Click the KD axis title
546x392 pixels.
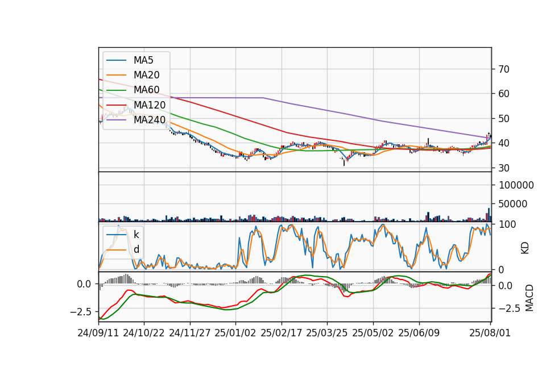click(525, 248)
